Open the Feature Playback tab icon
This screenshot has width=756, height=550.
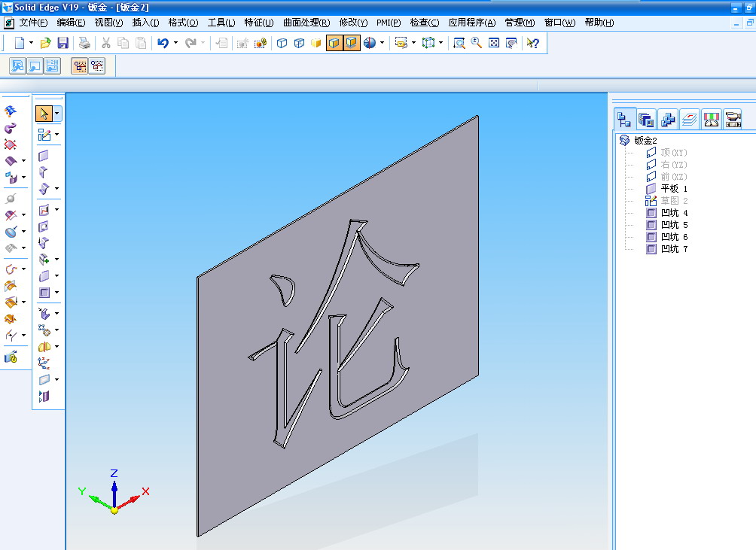click(733, 119)
